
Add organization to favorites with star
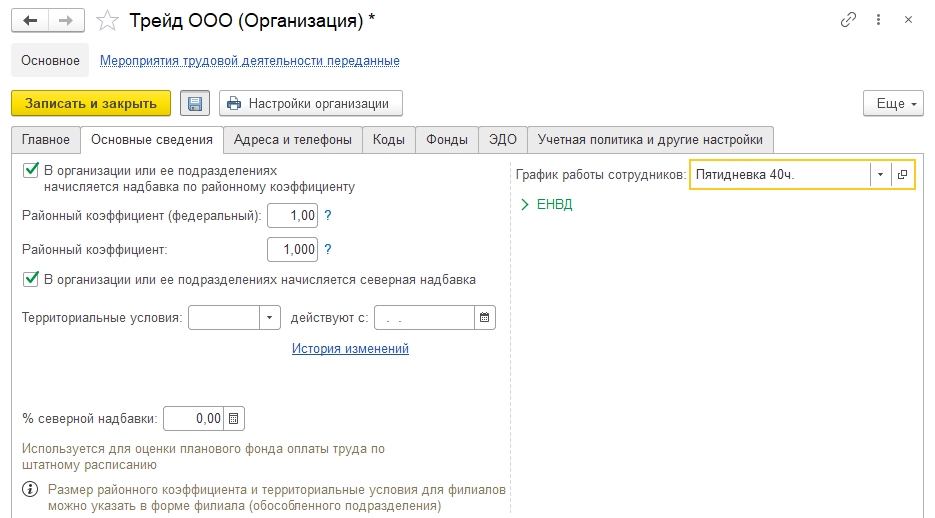[x=109, y=20]
